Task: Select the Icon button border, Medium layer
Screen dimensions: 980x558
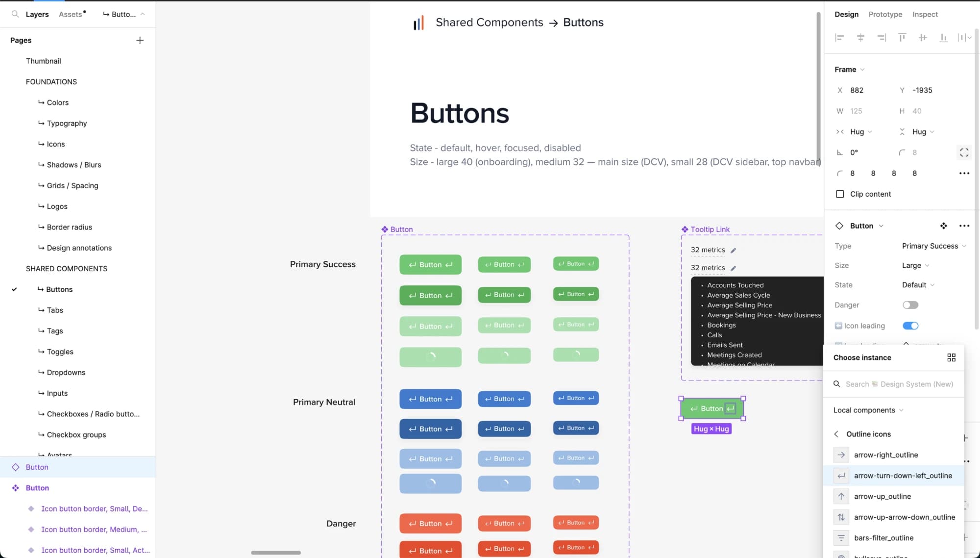Action: 94,530
